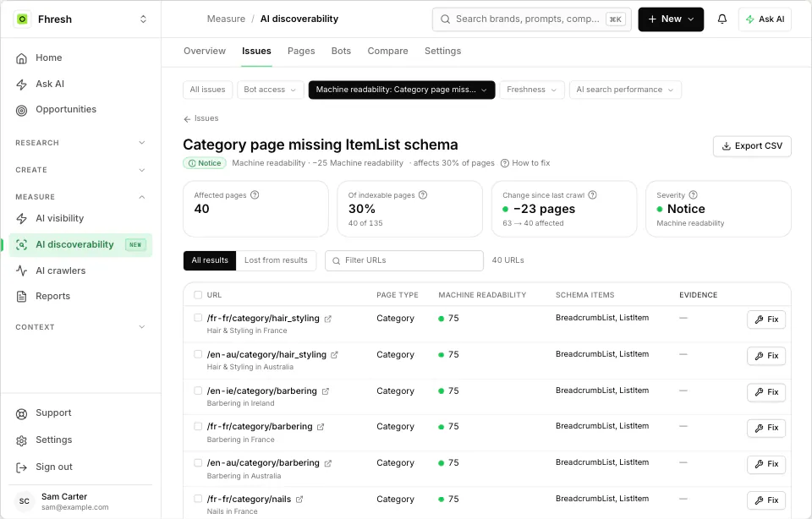Open the Fhresh workspace switcher
The width and height of the screenshot is (812, 519).
[x=144, y=19]
